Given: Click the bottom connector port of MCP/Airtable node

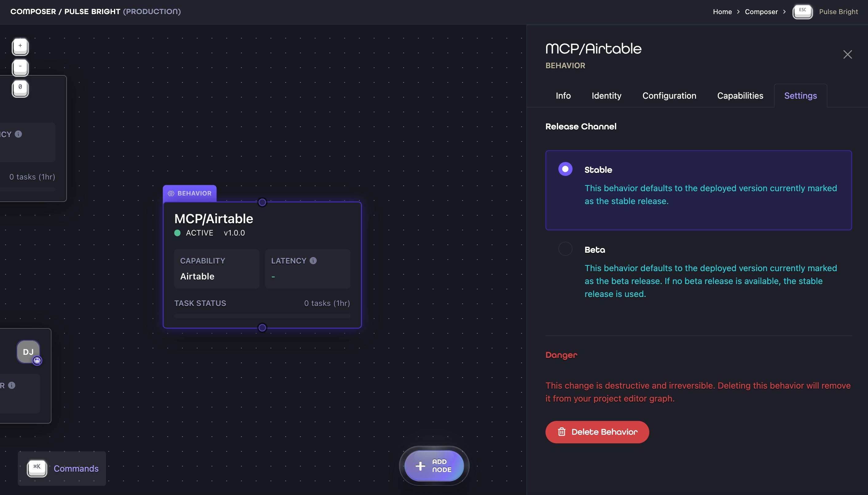Looking at the screenshot, I should click(x=262, y=328).
